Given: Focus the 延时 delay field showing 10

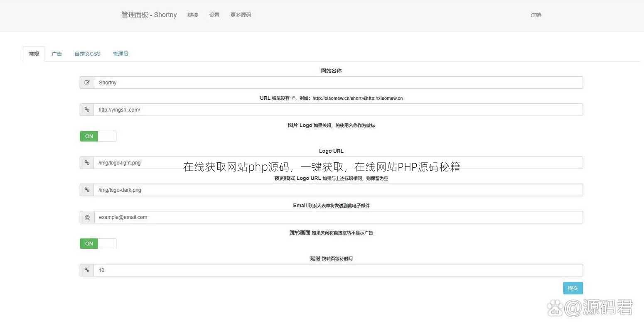Looking at the screenshot, I should pyautogui.click(x=338, y=270).
